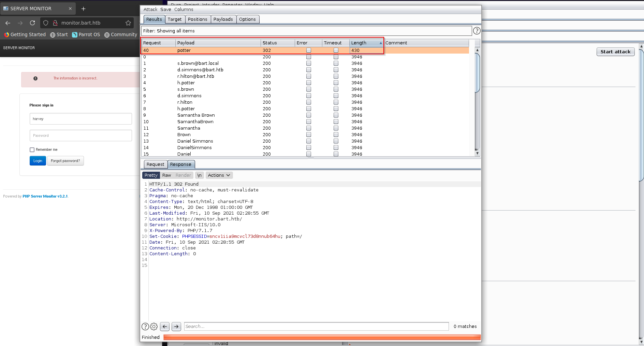Switch to the Request tab in lower pane
The height and width of the screenshot is (346, 644).
coord(156,164)
